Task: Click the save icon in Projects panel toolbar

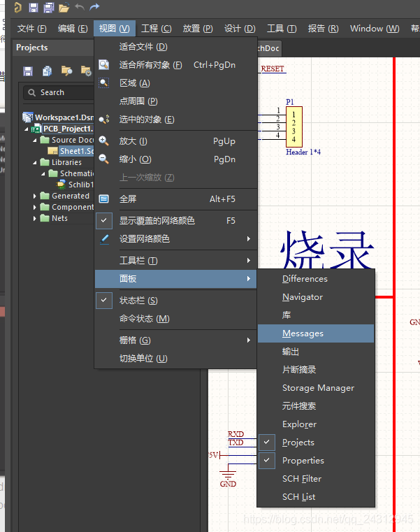Action: (x=28, y=71)
